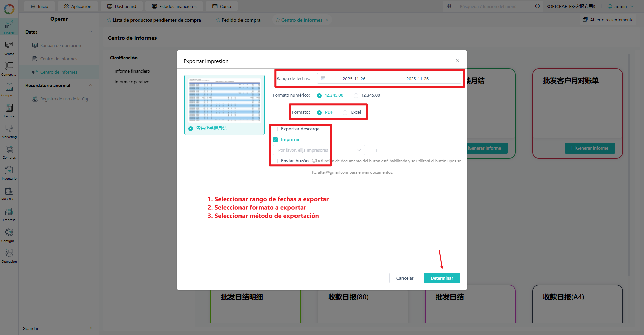Collapse sidebar with the Guardar menu icon
This screenshot has height=335, width=644.
[x=93, y=328]
